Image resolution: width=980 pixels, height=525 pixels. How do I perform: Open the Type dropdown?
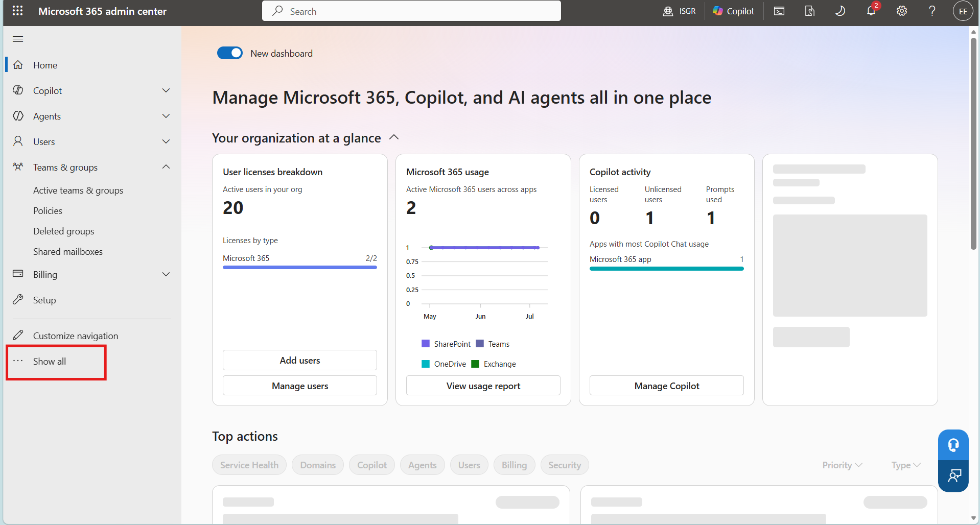point(906,465)
